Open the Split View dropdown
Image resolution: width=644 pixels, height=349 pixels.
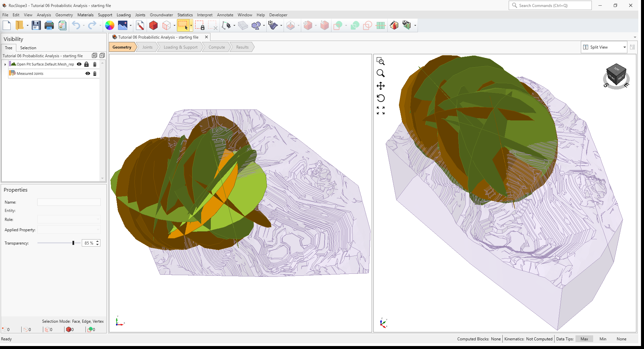click(604, 47)
